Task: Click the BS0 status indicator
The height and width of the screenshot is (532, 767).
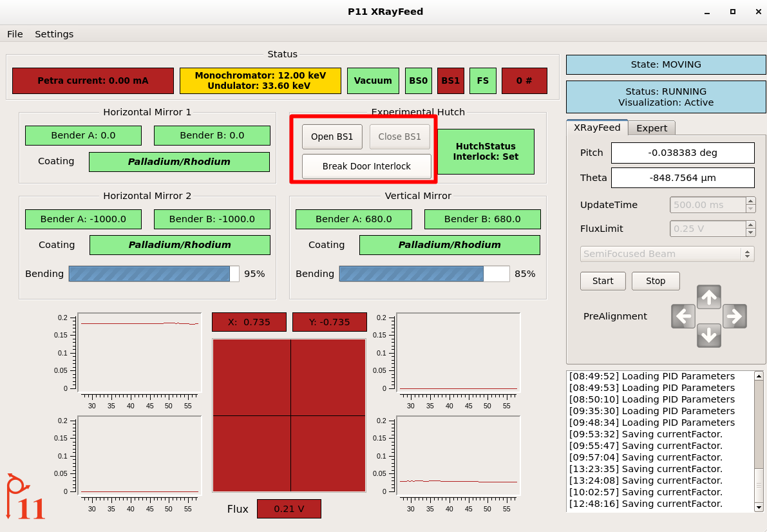Action: tap(418, 81)
